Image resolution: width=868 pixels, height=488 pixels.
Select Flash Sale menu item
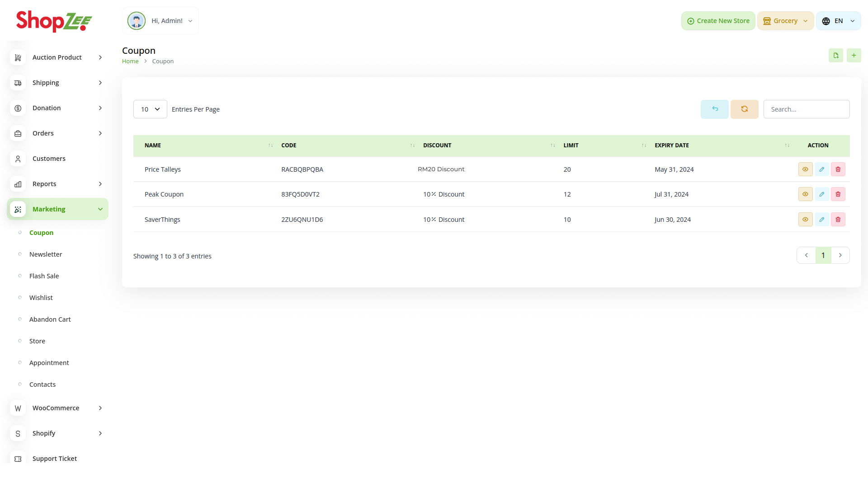(x=44, y=276)
